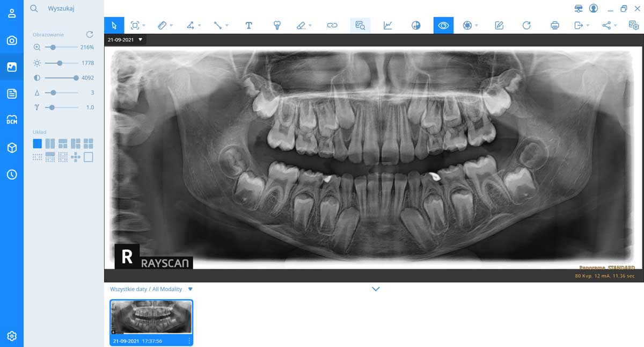Switch to the reports document sidebar tab

[x=12, y=94]
